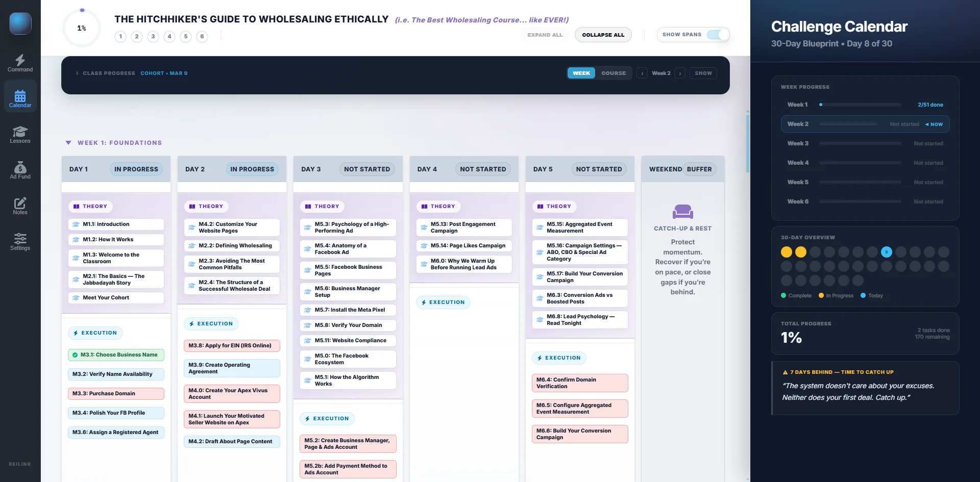Click the blue app logo icon

point(20,23)
